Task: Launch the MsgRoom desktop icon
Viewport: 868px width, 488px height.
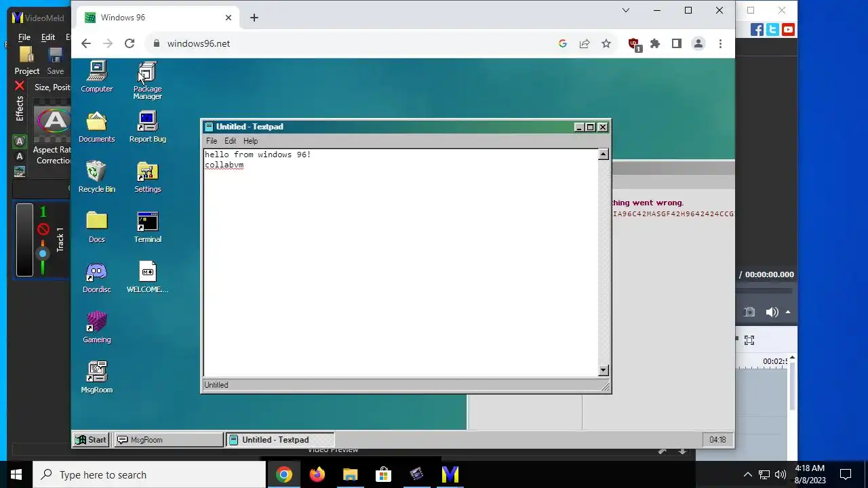Action: pos(97,378)
